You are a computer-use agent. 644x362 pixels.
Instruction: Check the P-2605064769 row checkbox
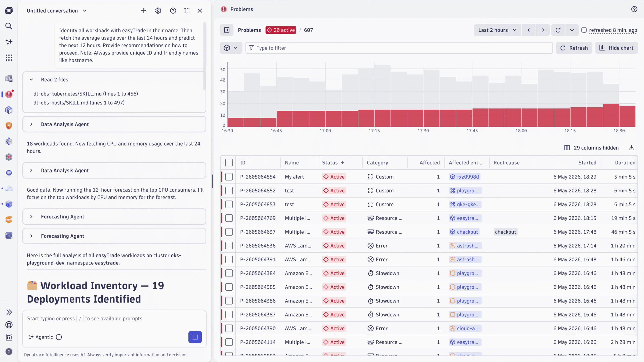click(229, 218)
